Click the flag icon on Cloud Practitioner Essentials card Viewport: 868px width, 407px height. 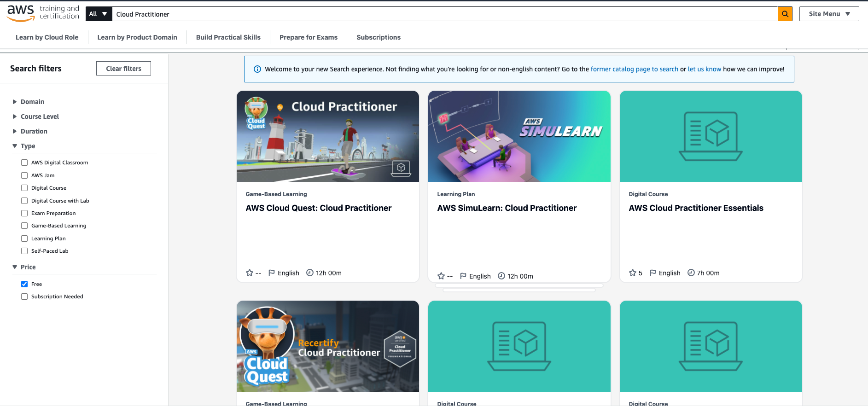[653, 273]
